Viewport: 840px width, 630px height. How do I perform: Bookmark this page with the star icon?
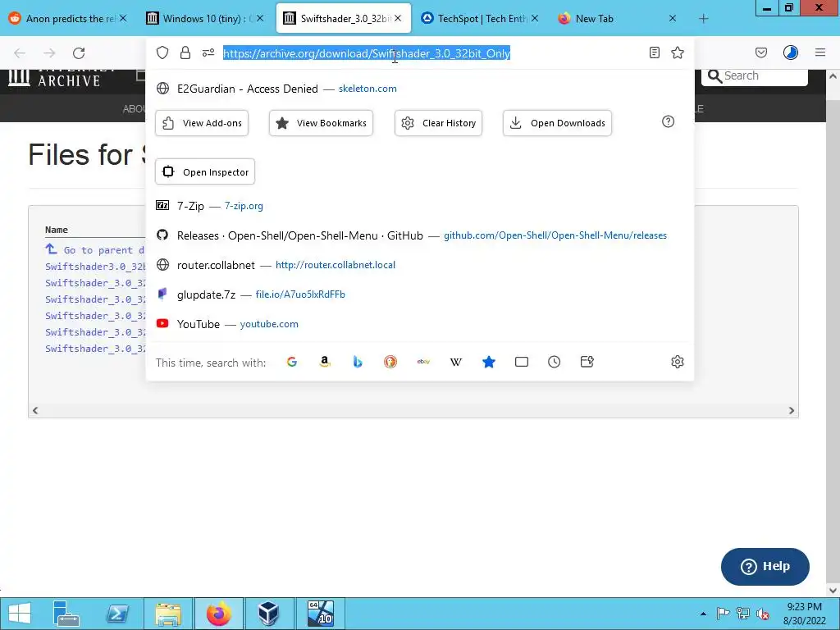pyautogui.click(x=678, y=52)
